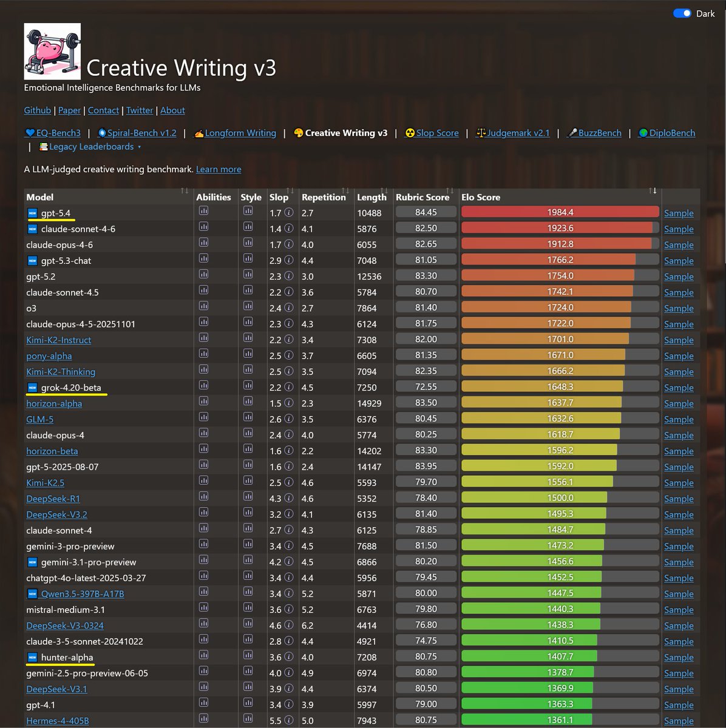Click the new badge beside gemini-3.1-pro-preview
Viewport: 726px width, 728px height.
click(x=32, y=562)
